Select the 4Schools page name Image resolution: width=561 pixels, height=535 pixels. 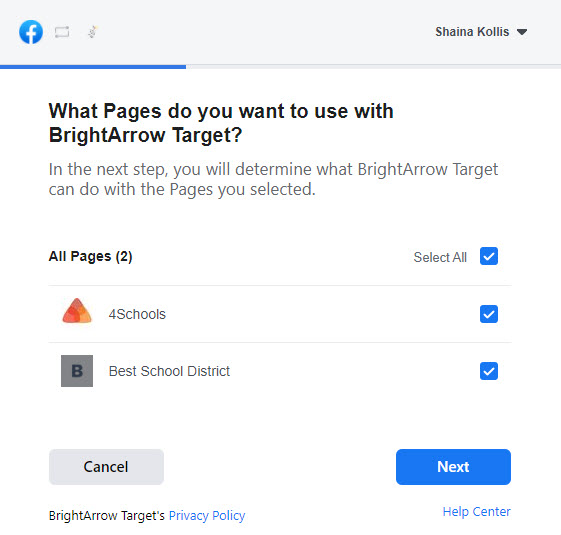[137, 314]
